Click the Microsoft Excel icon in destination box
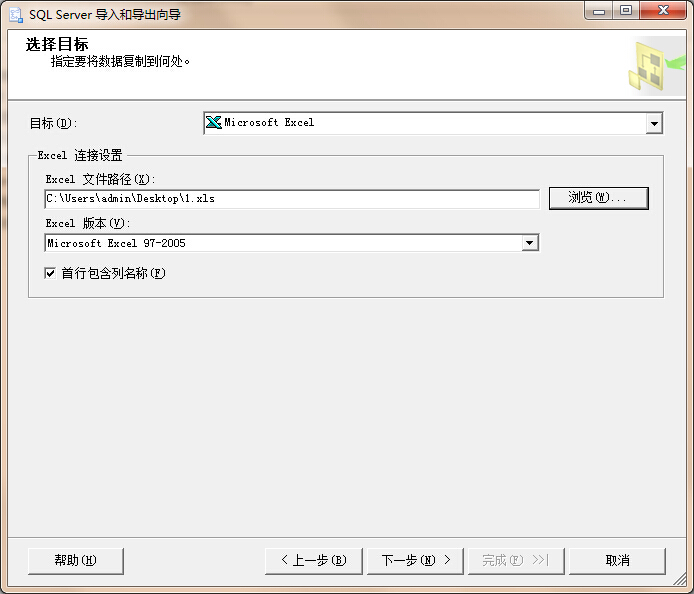694x594 pixels. point(214,123)
